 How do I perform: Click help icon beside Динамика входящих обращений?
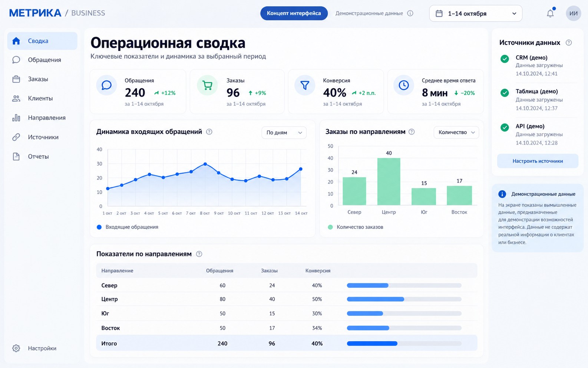click(209, 132)
